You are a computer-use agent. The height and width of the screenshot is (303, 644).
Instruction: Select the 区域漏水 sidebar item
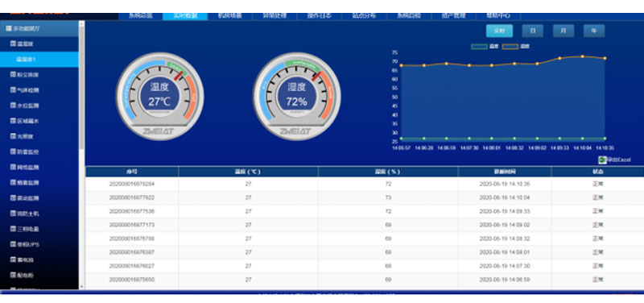25,121
